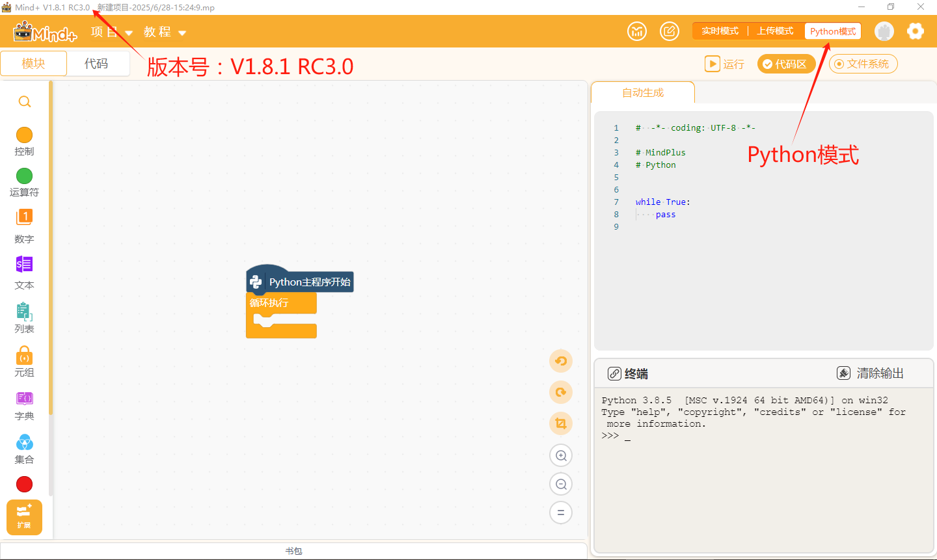
Task: Click the crop screenshot workspace icon
Action: pos(561,423)
